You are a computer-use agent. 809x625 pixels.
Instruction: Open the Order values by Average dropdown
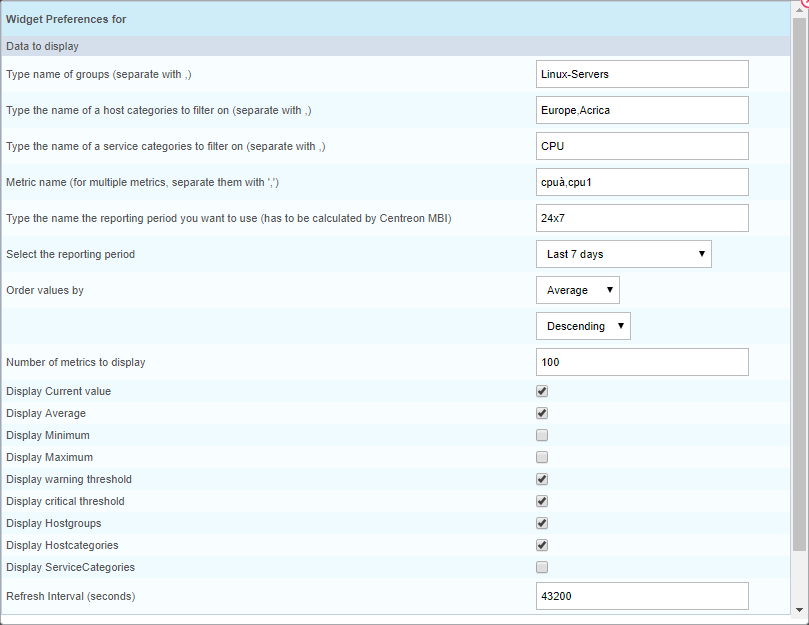(577, 290)
